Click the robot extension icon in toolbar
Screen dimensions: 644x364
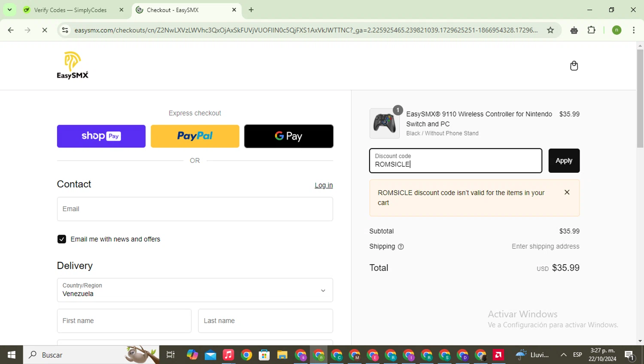574,30
